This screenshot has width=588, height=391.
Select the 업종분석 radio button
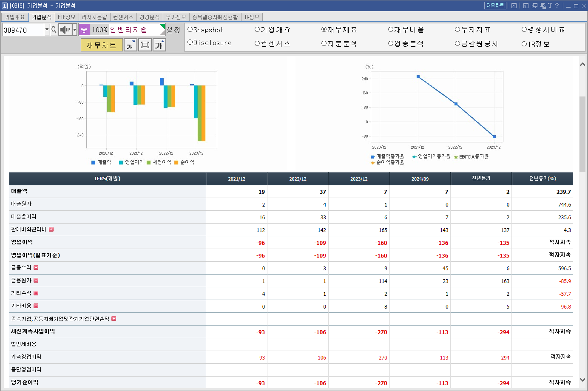391,43
